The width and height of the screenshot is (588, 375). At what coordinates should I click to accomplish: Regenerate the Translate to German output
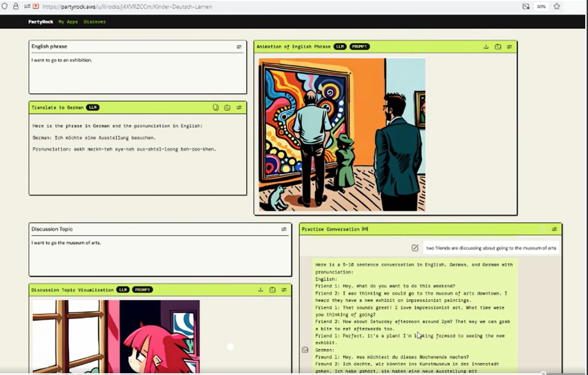227,108
